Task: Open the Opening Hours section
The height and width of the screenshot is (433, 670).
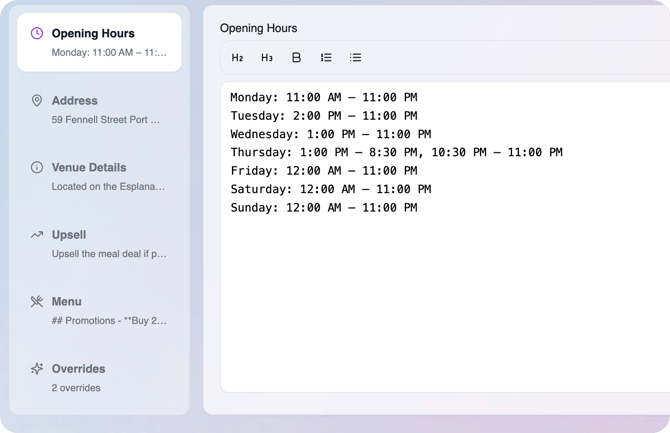Action: tap(99, 42)
